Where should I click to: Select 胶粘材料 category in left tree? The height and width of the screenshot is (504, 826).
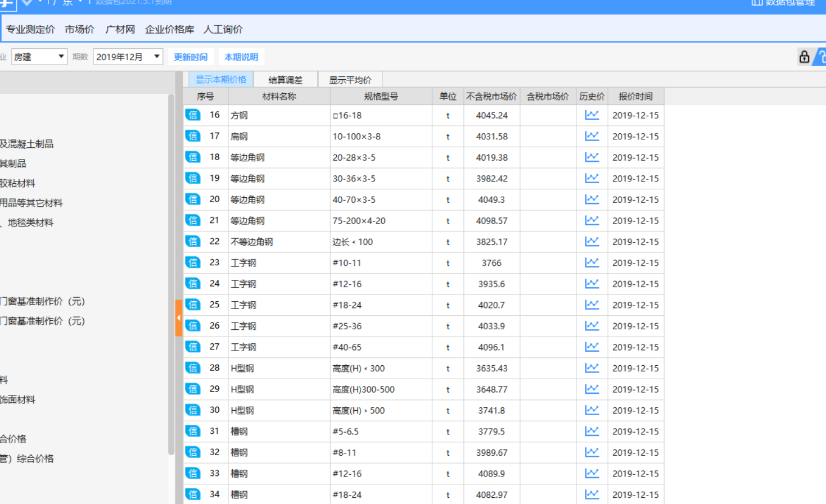pyautogui.click(x=17, y=183)
